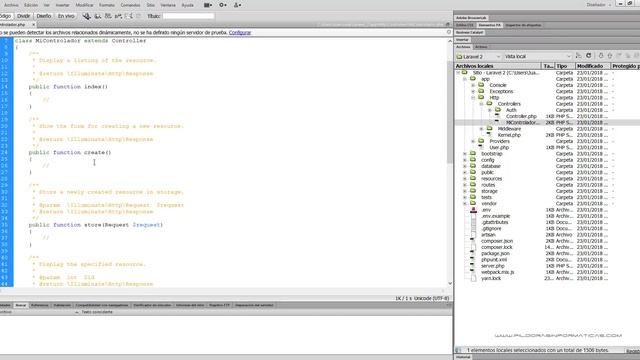Screen dimensions: 640x360
Task: Click the put files upload icon
Action: (610, 56)
